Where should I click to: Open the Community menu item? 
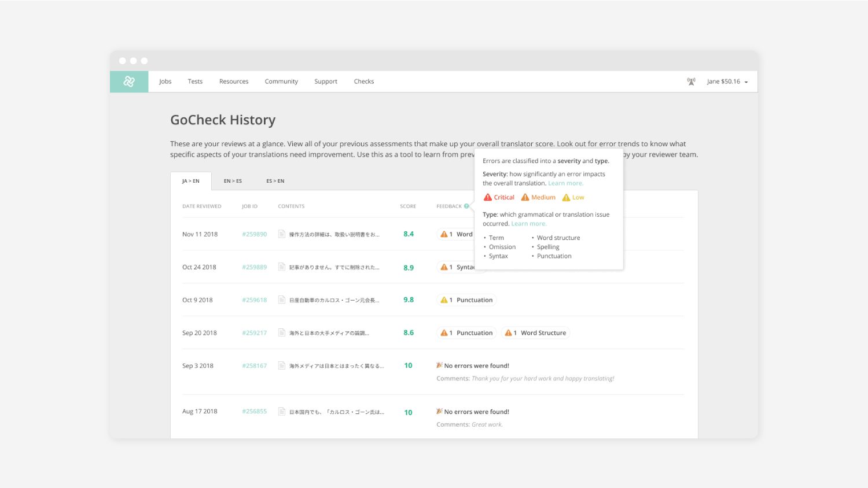281,82
